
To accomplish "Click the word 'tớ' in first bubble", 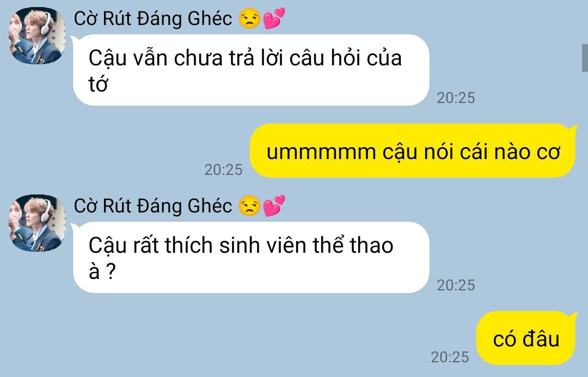I will pyautogui.click(x=98, y=84).
